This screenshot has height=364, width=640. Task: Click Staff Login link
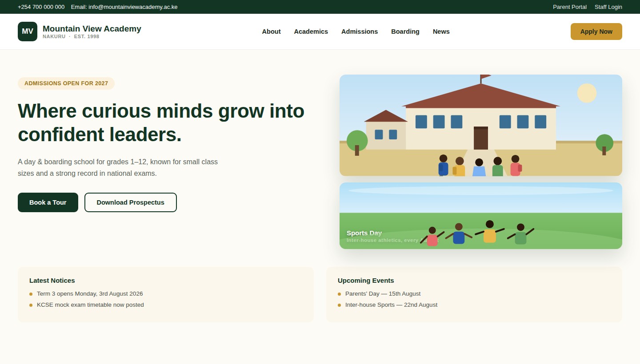(x=608, y=7)
